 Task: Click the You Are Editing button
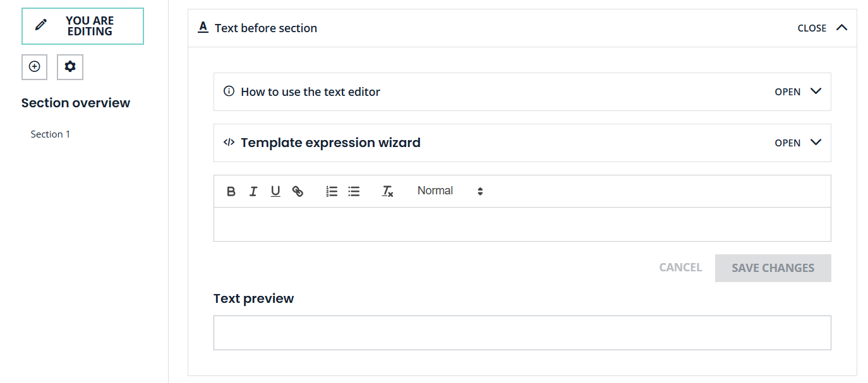pyautogui.click(x=83, y=27)
